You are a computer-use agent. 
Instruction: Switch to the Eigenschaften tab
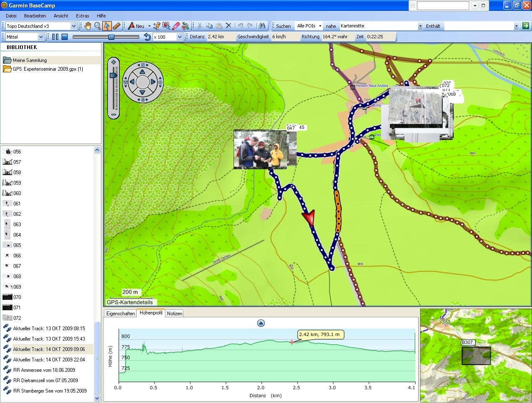(x=121, y=314)
